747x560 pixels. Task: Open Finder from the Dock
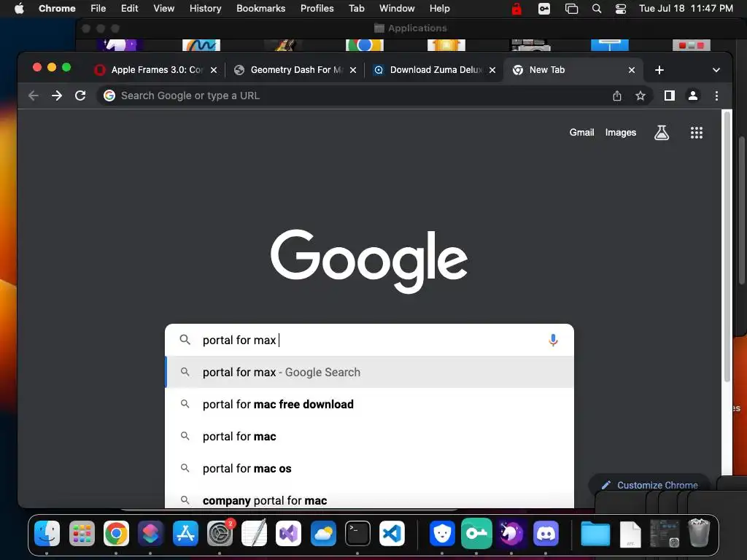coord(47,533)
